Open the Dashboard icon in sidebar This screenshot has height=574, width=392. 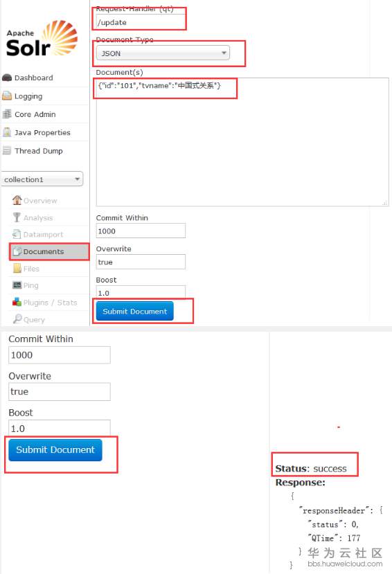[x=7, y=78]
